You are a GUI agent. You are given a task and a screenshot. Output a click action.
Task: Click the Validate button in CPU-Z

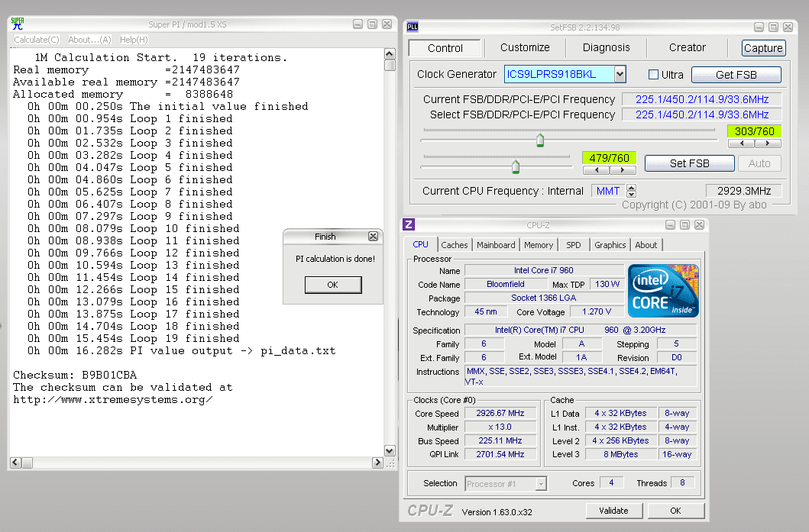tap(614, 511)
